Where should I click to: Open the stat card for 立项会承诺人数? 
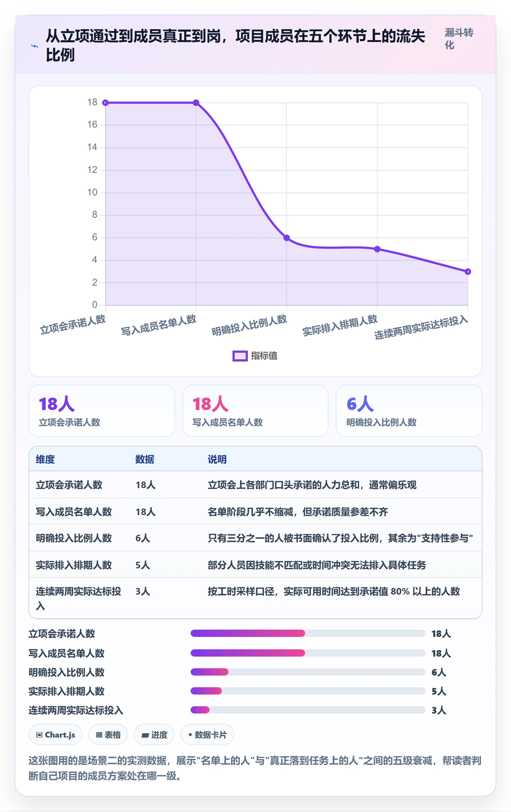(102, 411)
